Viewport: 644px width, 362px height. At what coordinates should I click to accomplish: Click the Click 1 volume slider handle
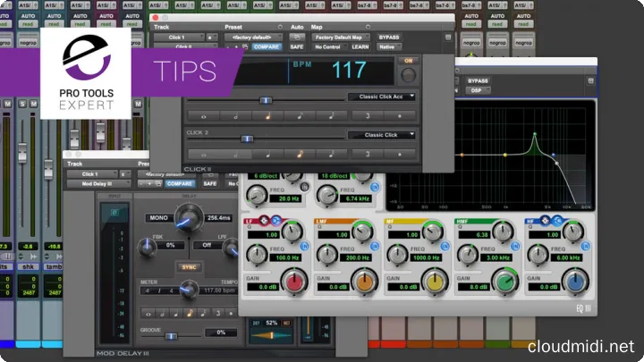(x=265, y=100)
